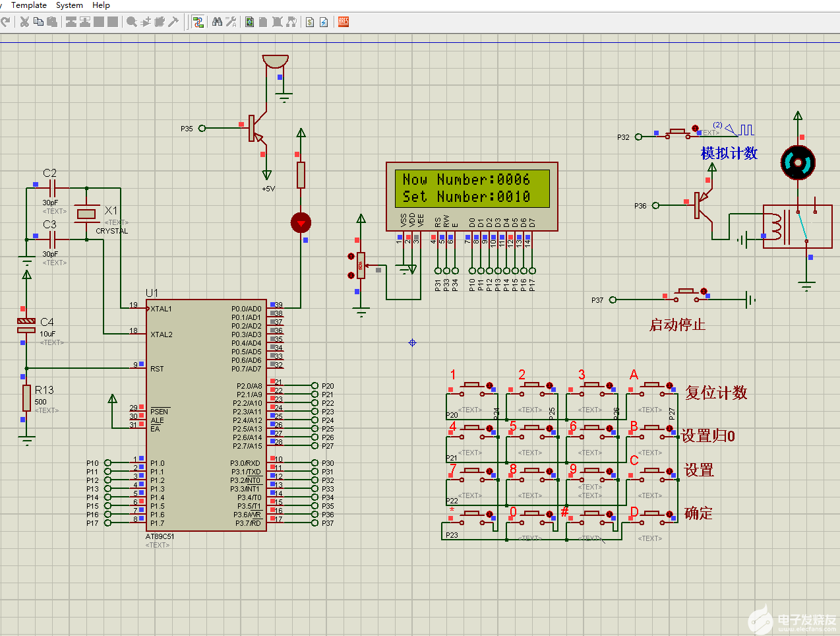Click the Redo toolbar icon
Viewport: 840px width, 636px height.
[5, 22]
